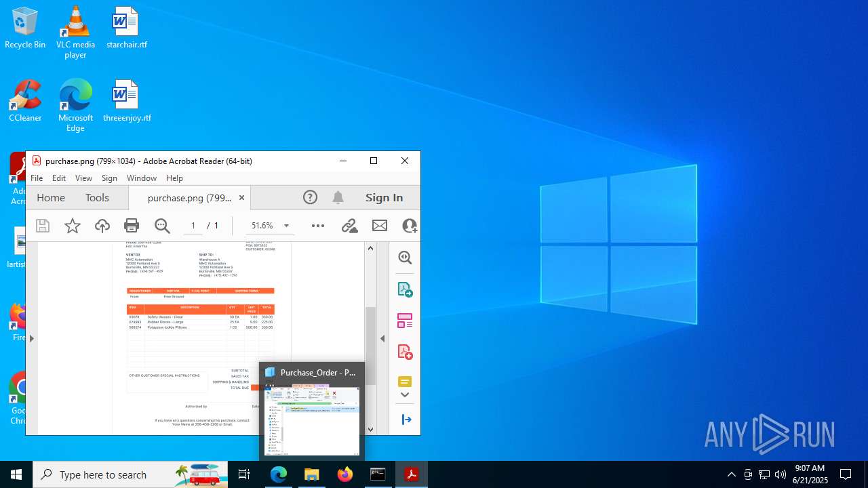Open the search tool in right pane
868x488 pixels.
coord(405,258)
